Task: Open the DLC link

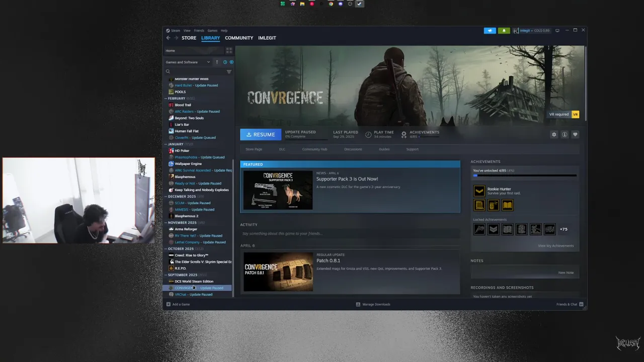Action: pos(282,149)
